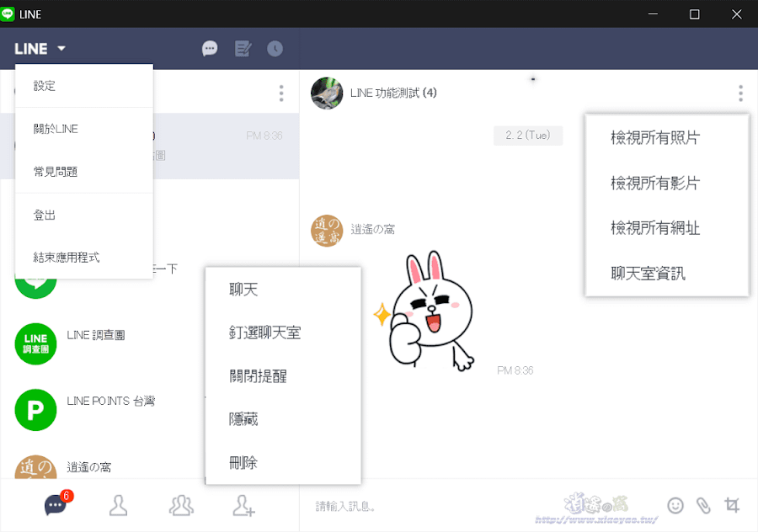The height and width of the screenshot is (532, 758).
Task: Select 設定 from the LINE menu
Action: (42, 85)
